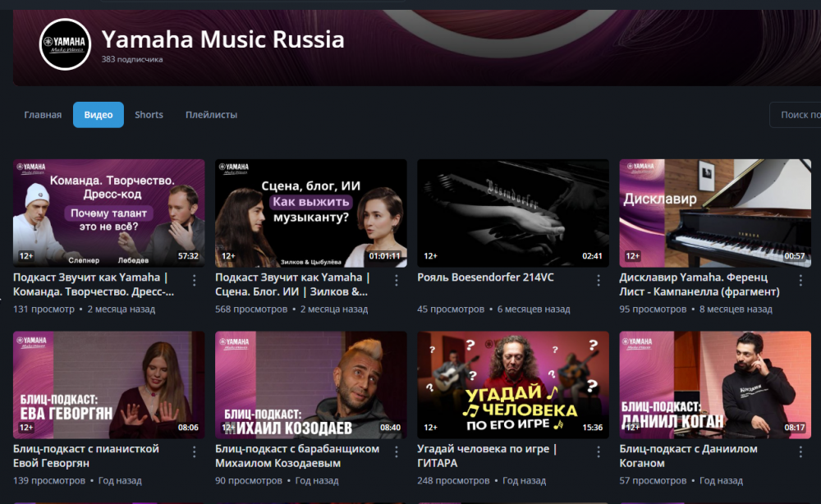Screen dimensions: 821x504
Task: Open options menu for Дисклавир Yamaha video
Action: 800,281
